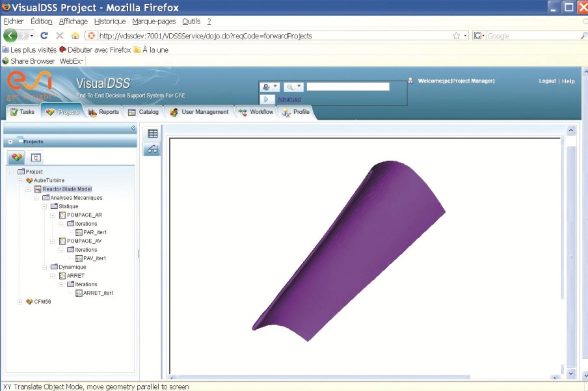Viewport: 588px width, 391px height.
Task: Click the ARRET analysis icon
Action: 62,276
